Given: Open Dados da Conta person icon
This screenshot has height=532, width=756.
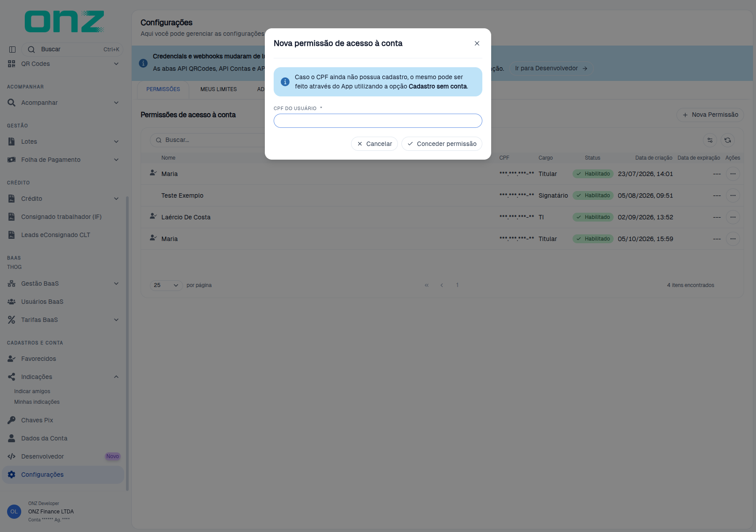Looking at the screenshot, I should 11,438.
